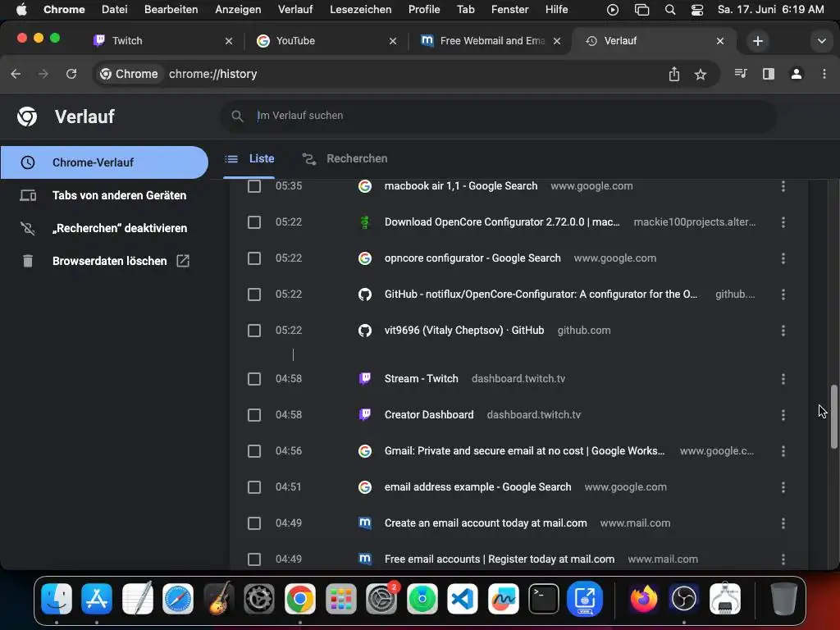Open Finder from the dock

[x=57, y=598]
